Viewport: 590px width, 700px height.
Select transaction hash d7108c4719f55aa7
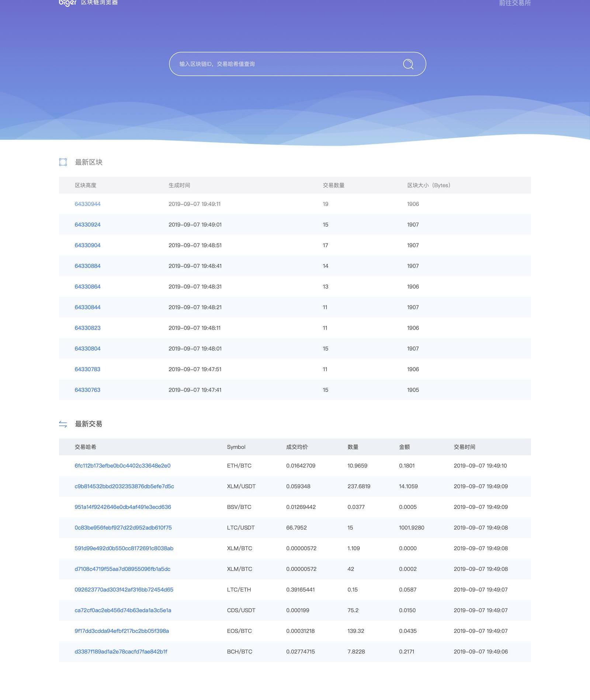click(122, 569)
